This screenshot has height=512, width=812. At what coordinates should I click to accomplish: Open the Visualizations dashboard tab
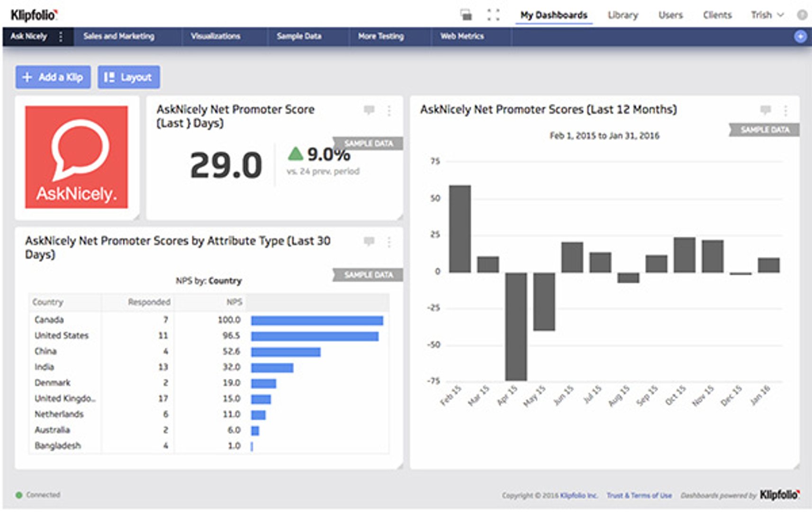216,36
